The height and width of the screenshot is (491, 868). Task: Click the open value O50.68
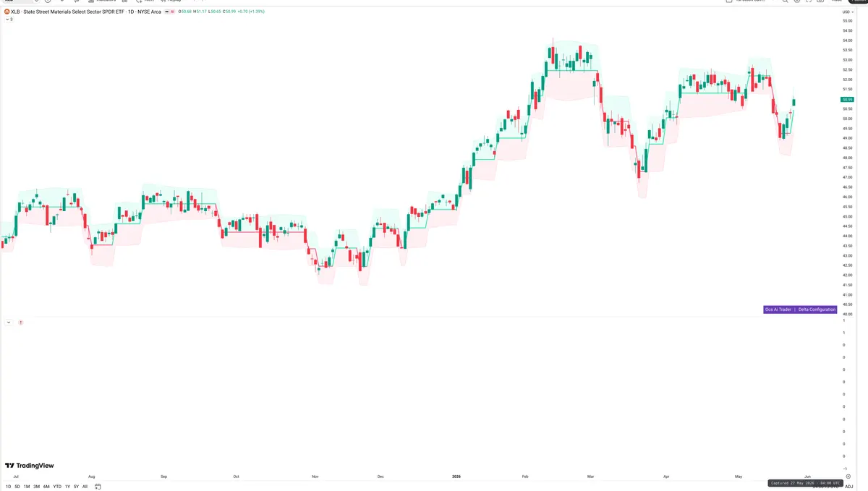pyautogui.click(x=187, y=12)
